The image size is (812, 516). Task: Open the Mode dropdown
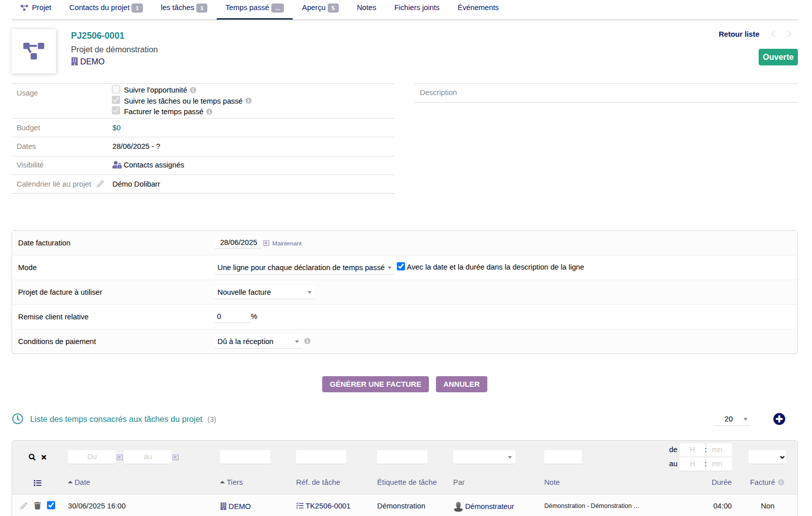(x=305, y=268)
